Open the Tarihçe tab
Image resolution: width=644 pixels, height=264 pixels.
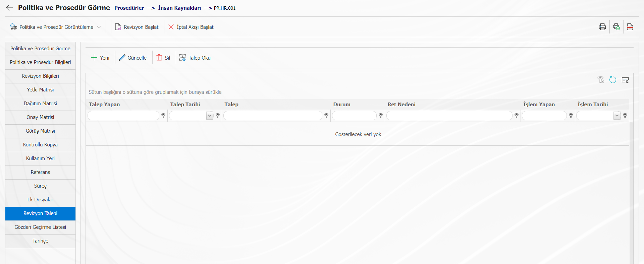pos(40,241)
